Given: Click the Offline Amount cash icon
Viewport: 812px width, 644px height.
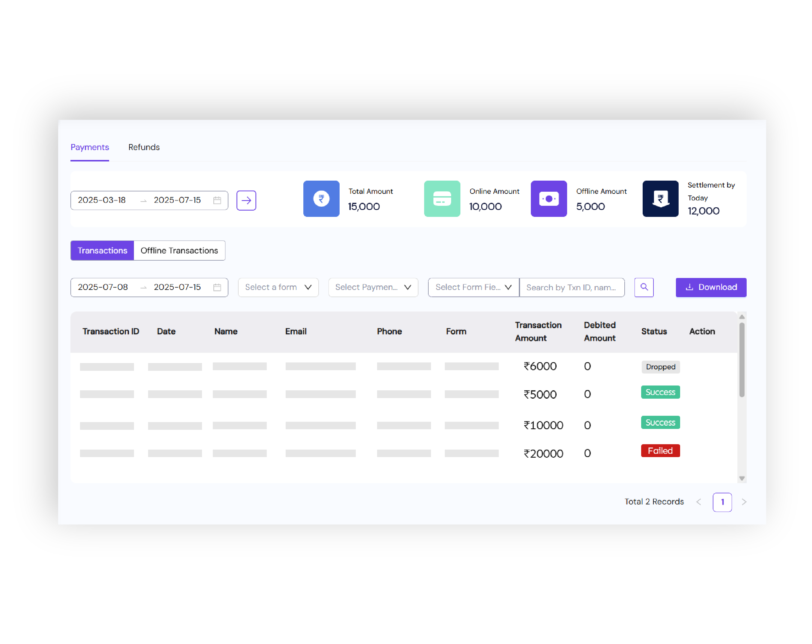Looking at the screenshot, I should pos(548,199).
